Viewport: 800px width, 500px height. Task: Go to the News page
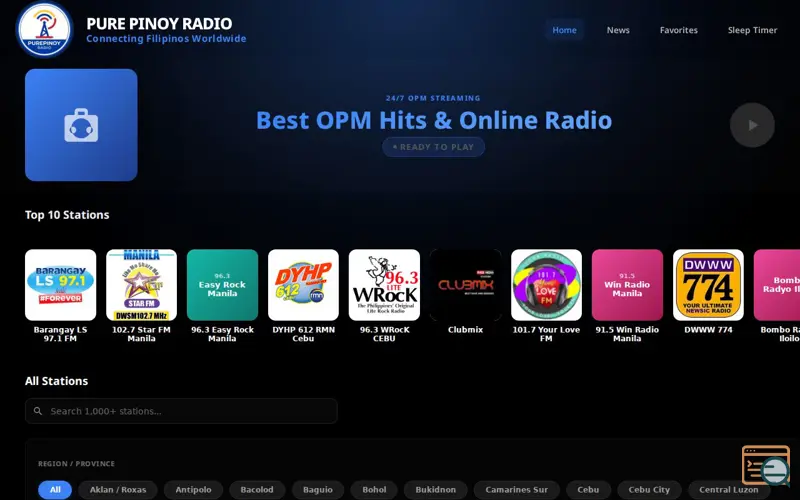click(618, 30)
